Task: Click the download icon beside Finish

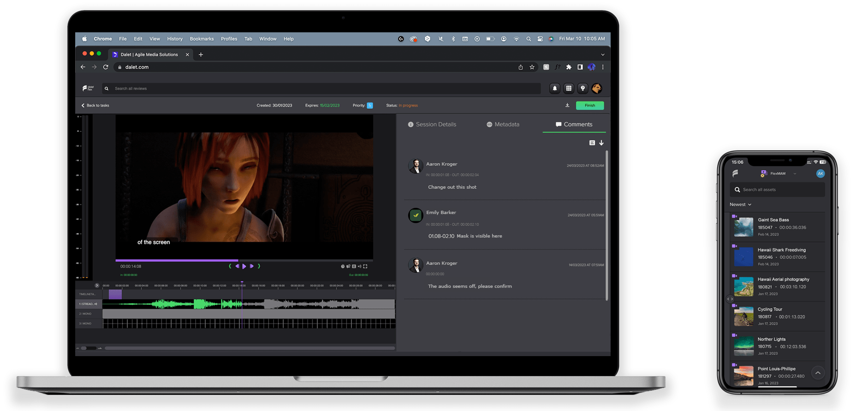Action: 567,106
